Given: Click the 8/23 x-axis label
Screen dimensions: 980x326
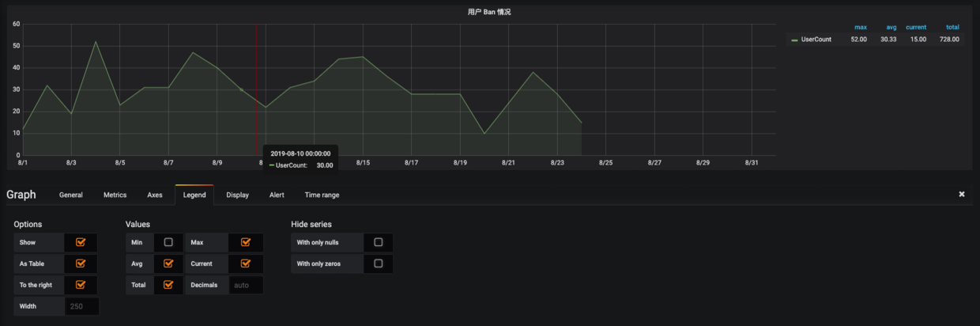Looking at the screenshot, I should 557,162.
